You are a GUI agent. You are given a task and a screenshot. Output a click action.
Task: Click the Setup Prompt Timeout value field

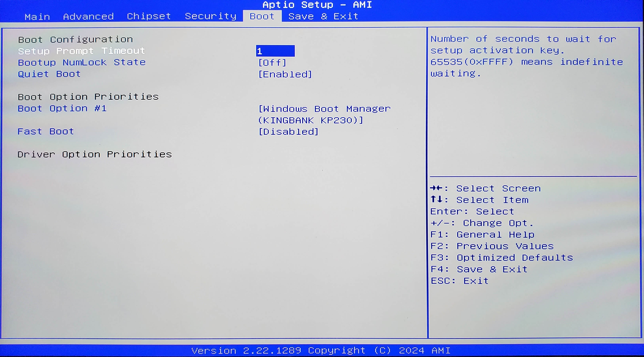[x=275, y=51]
